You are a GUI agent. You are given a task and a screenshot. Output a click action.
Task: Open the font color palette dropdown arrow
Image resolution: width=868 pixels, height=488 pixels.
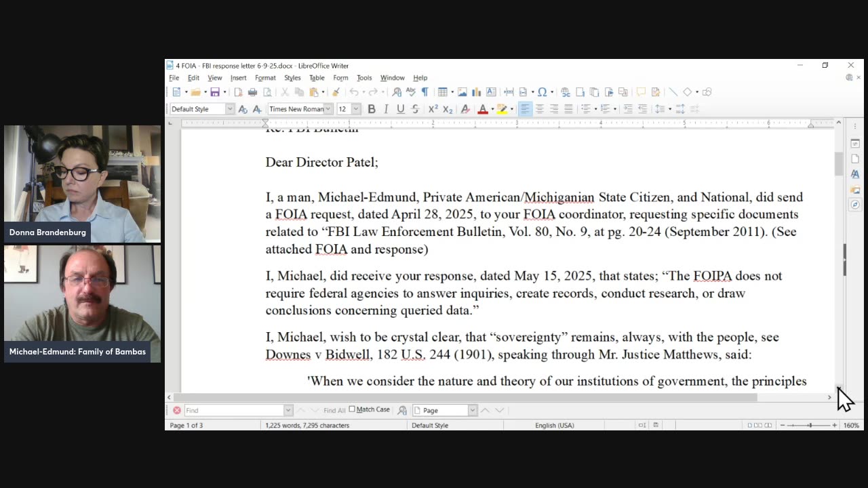492,109
